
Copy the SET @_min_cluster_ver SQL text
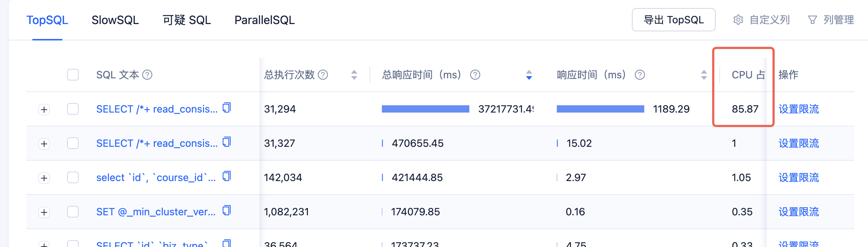(227, 211)
